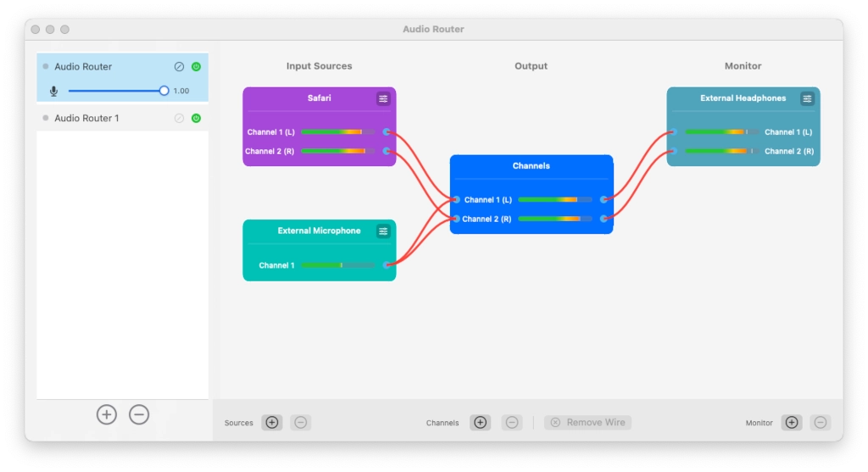The width and height of the screenshot is (868, 472).
Task: Add a new virtual device with plus
Action: click(x=106, y=414)
